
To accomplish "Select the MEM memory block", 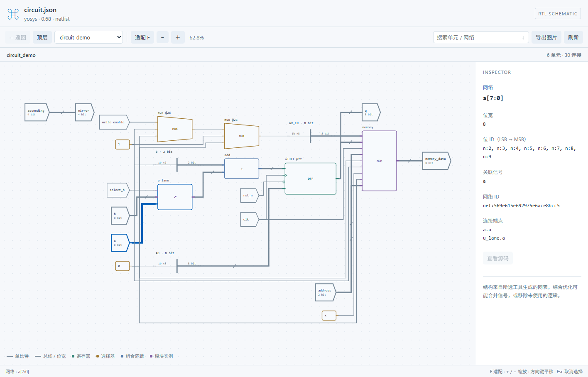I will tap(379, 161).
